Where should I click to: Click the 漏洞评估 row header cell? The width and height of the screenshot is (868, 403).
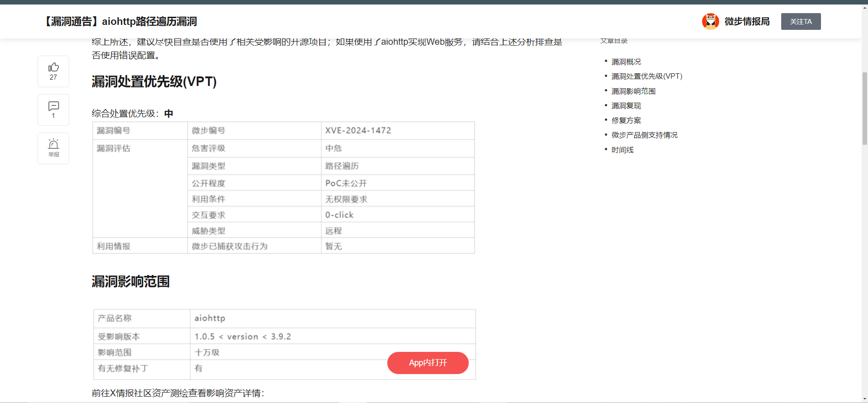click(140, 189)
